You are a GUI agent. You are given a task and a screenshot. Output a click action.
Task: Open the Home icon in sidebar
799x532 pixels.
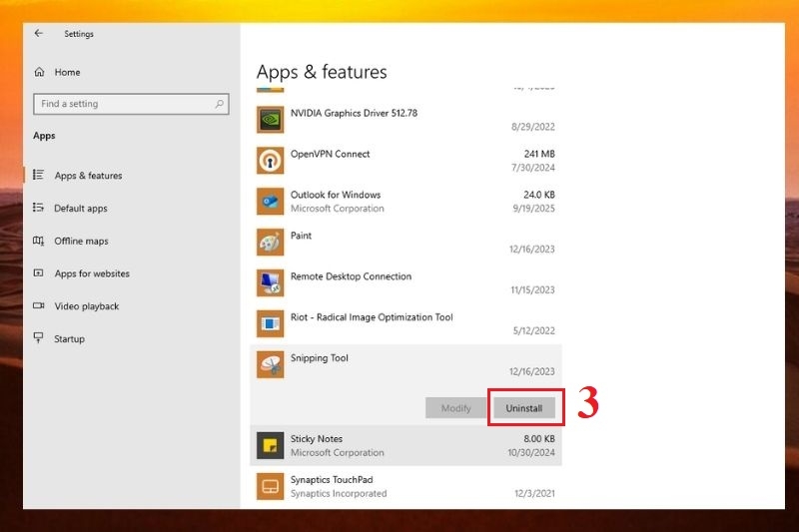[x=39, y=72]
